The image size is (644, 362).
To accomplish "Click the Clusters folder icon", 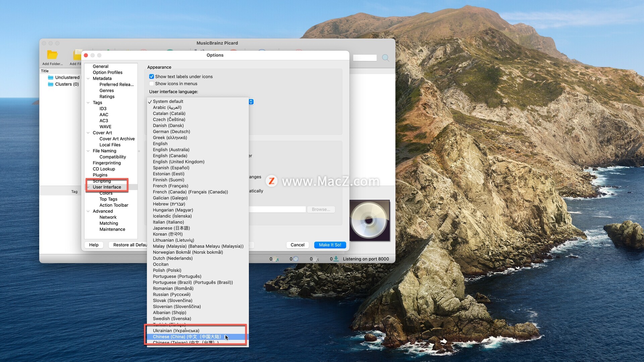I will click(51, 84).
